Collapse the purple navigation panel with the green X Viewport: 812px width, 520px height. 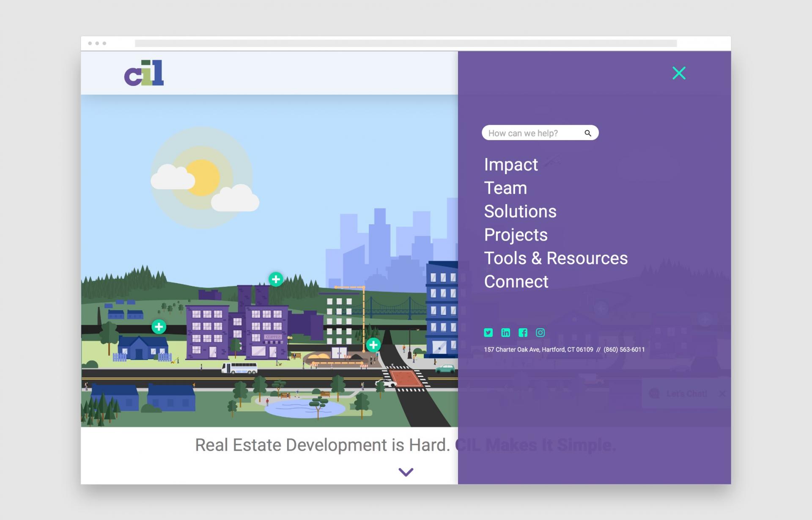coord(678,73)
